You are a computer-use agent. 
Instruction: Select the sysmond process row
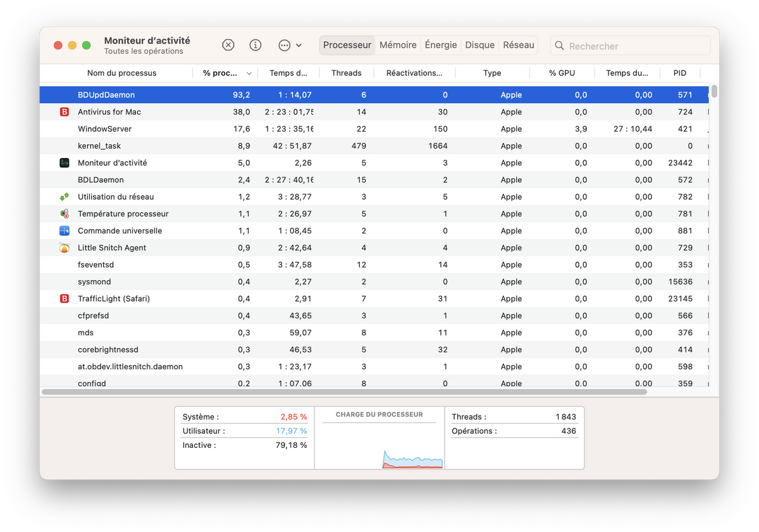tap(374, 281)
